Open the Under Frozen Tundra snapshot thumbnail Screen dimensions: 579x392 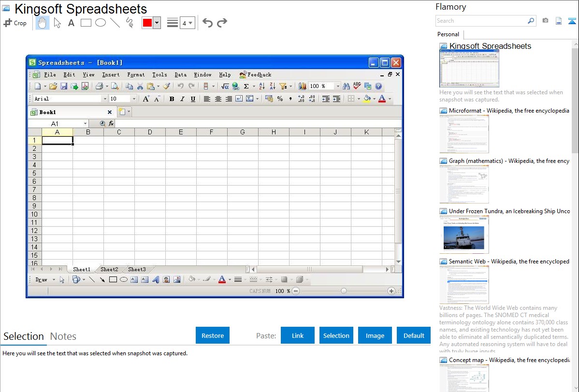[x=464, y=234]
